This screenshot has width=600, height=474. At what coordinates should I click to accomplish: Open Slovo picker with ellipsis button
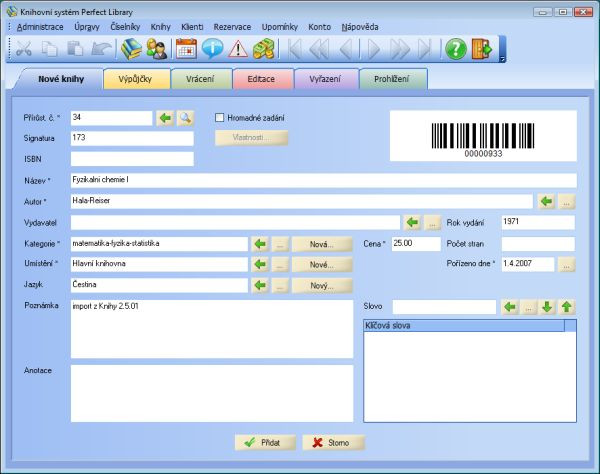(528, 306)
